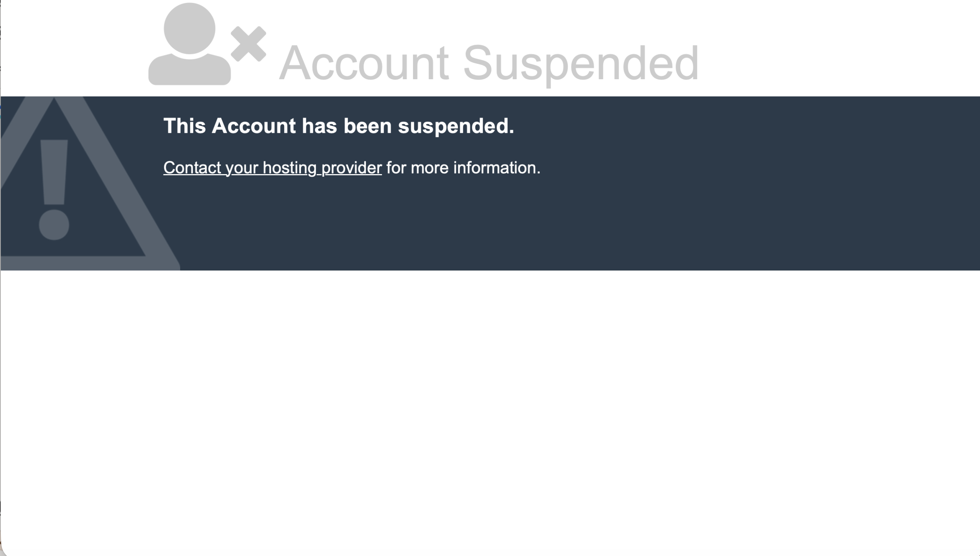Click the word "Contact" in the underlined link
This screenshot has height=556, width=980.
pos(192,168)
